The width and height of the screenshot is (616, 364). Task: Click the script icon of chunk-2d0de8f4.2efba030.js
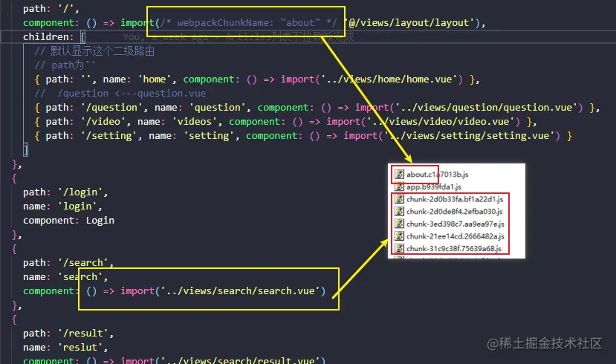(x=399, y=211)
